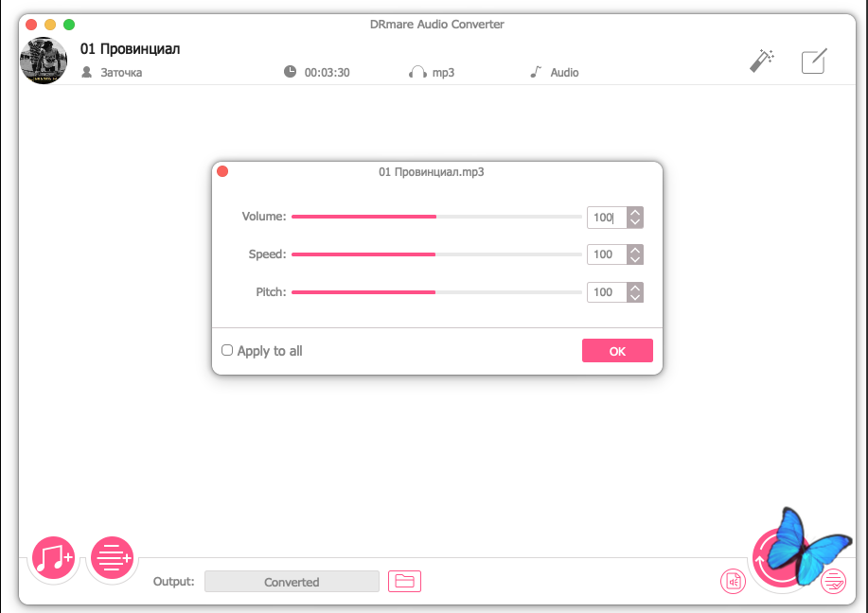Click the Speed slider track
The height and width of the screenshot is (613, 868).
coord(435,254)
